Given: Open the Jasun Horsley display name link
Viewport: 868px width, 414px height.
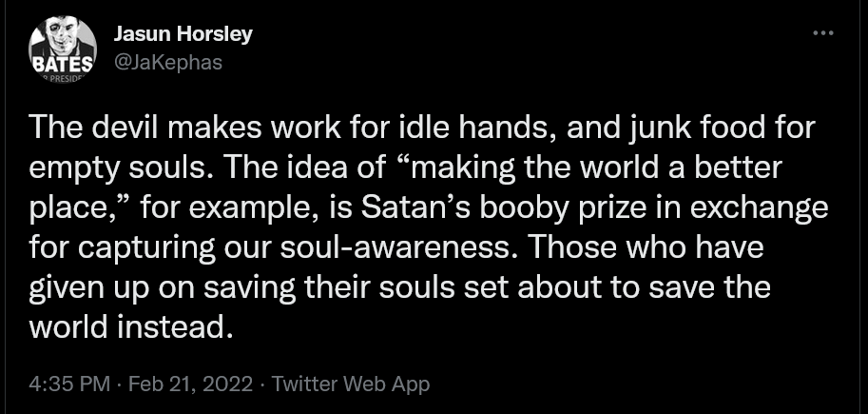Looking at the screenshot, I should 183,35.
